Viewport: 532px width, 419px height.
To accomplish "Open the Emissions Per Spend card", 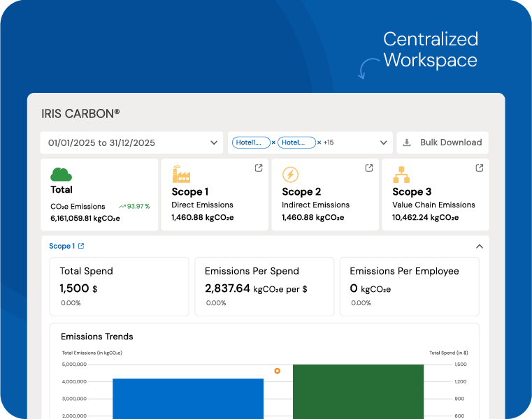I will [264, 286].
